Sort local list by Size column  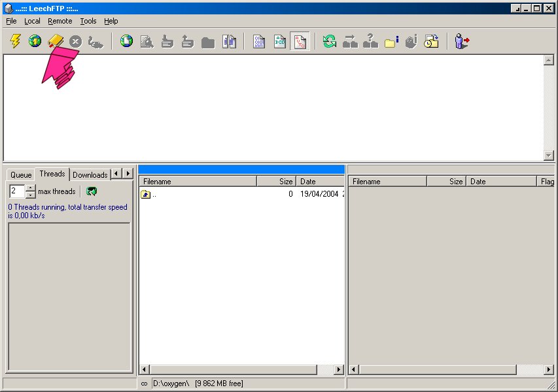pyautogui.click(x=276, y=182)
